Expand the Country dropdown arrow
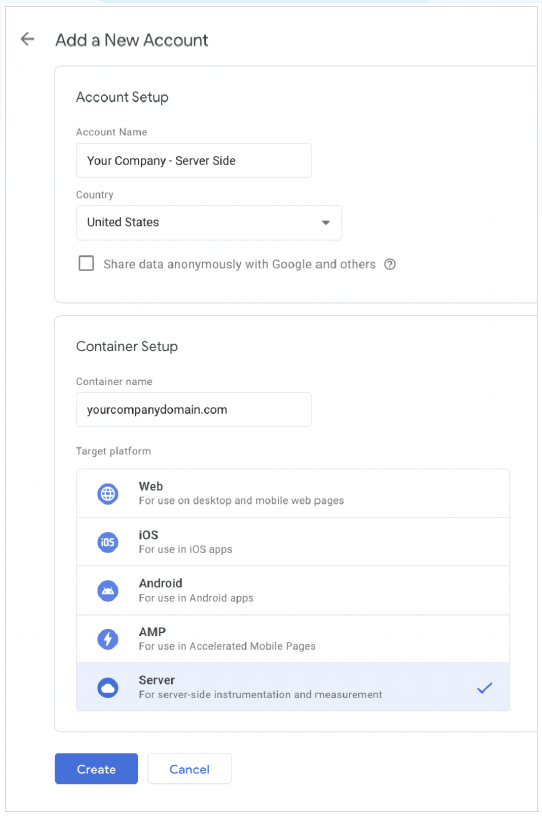This screenshot has width=542, height=817. coord(326,222)
